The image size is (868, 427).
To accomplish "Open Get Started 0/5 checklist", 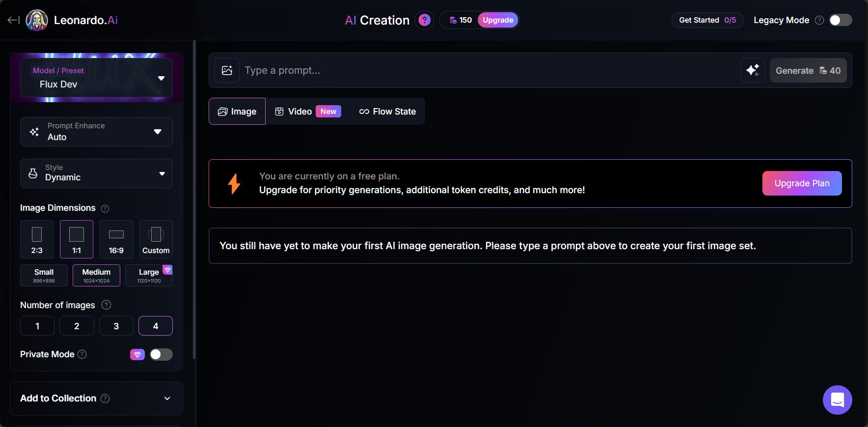I will coord(707,20).
